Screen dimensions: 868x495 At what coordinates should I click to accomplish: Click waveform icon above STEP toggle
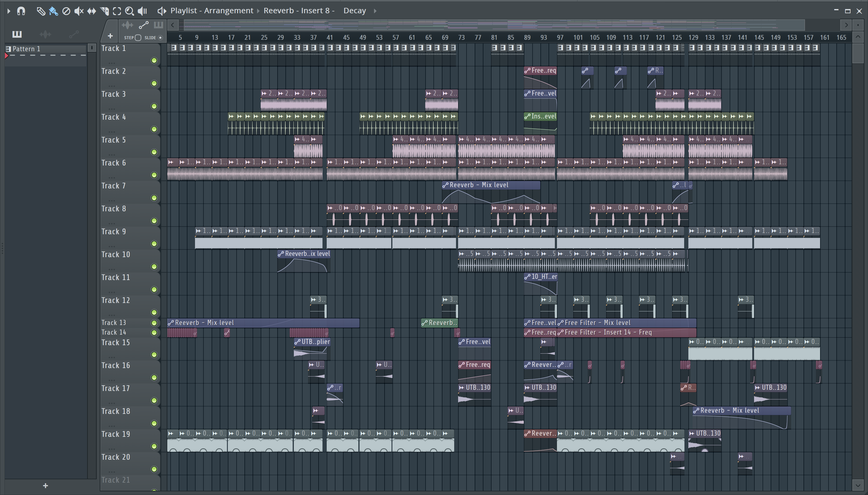tap(127, 25)
